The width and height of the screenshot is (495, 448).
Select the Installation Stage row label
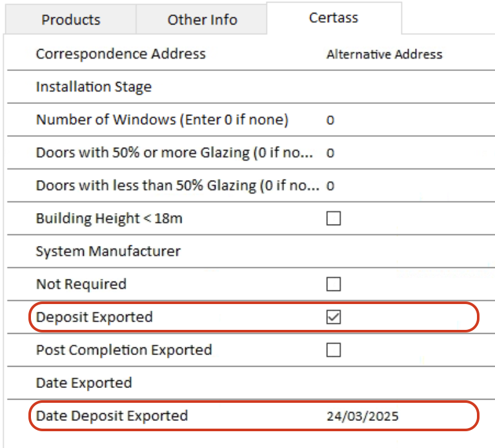pos(94,87)
